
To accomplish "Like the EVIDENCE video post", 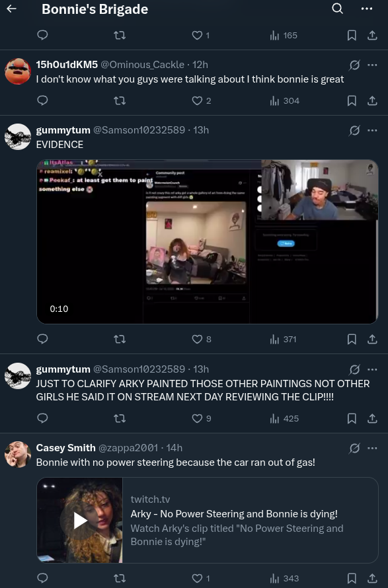I will point(202,339).
